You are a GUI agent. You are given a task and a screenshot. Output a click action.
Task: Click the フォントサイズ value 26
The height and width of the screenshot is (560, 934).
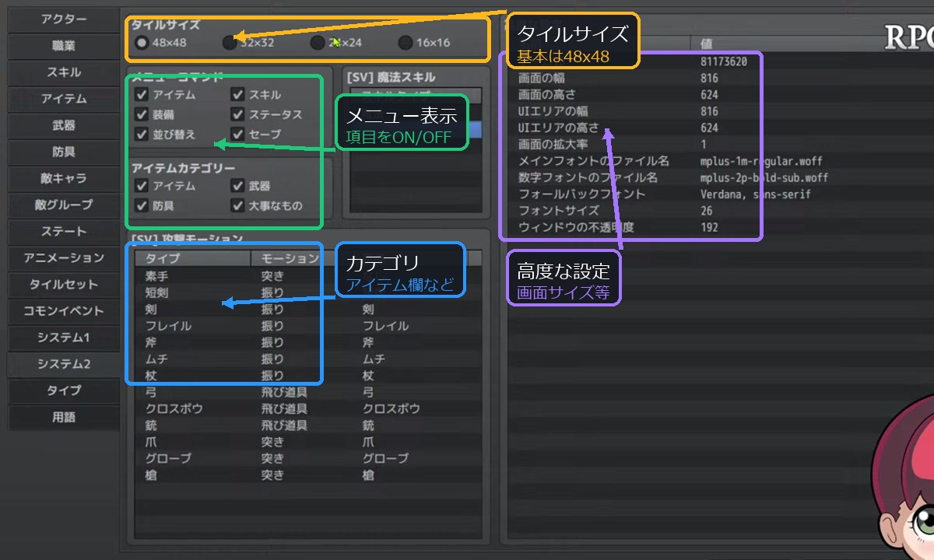707,211
